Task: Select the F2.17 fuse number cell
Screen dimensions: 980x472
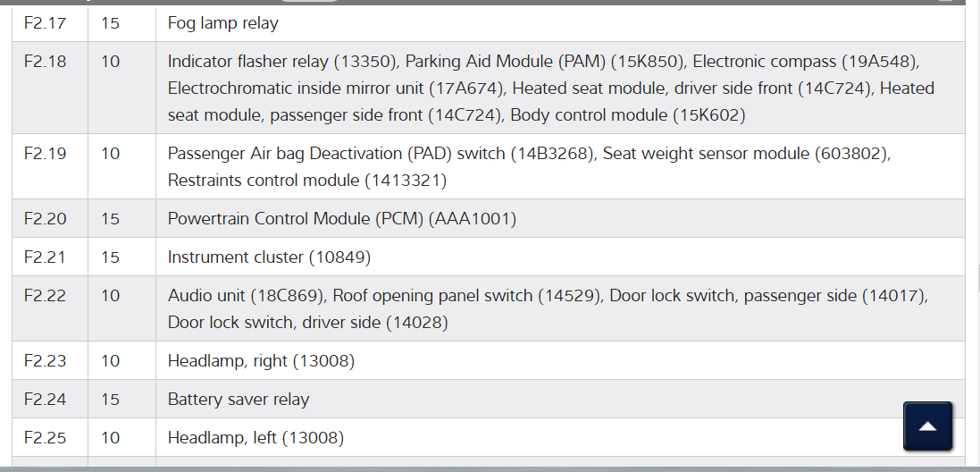Action: coord(45,23)
